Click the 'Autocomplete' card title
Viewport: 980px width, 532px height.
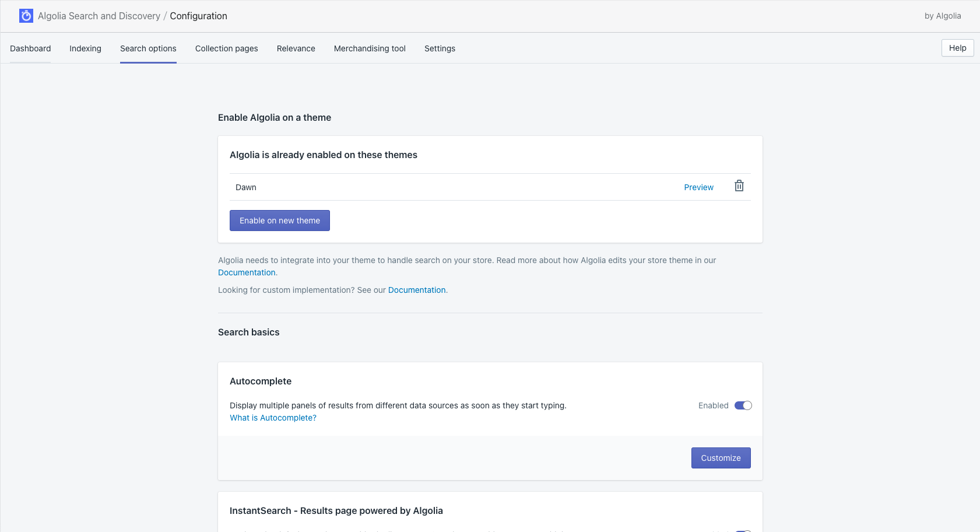[x=261, y=381]
